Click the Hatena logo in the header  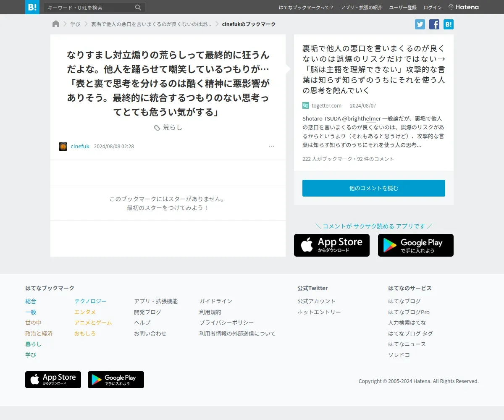(x=464, y=7)
